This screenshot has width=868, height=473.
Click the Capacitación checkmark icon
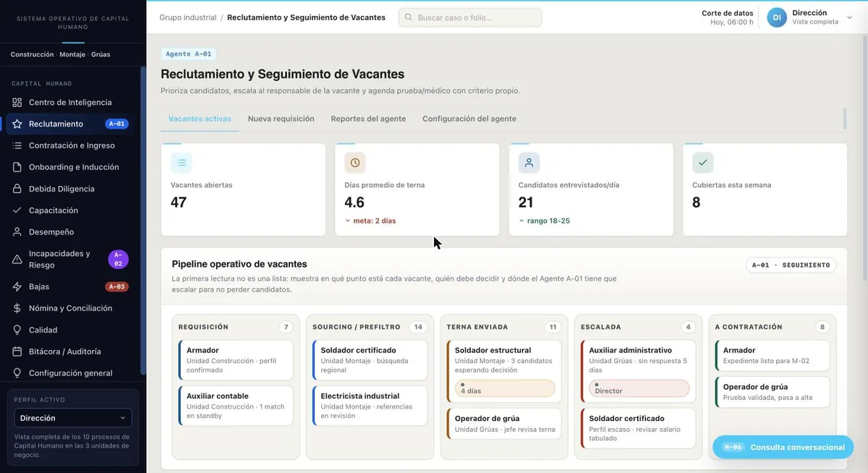click(x=17, y=211)
